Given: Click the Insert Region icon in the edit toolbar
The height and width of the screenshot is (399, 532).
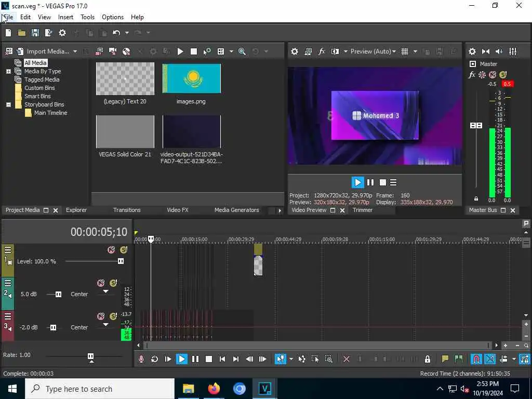Looking at the screenshot, I should 458,359.
